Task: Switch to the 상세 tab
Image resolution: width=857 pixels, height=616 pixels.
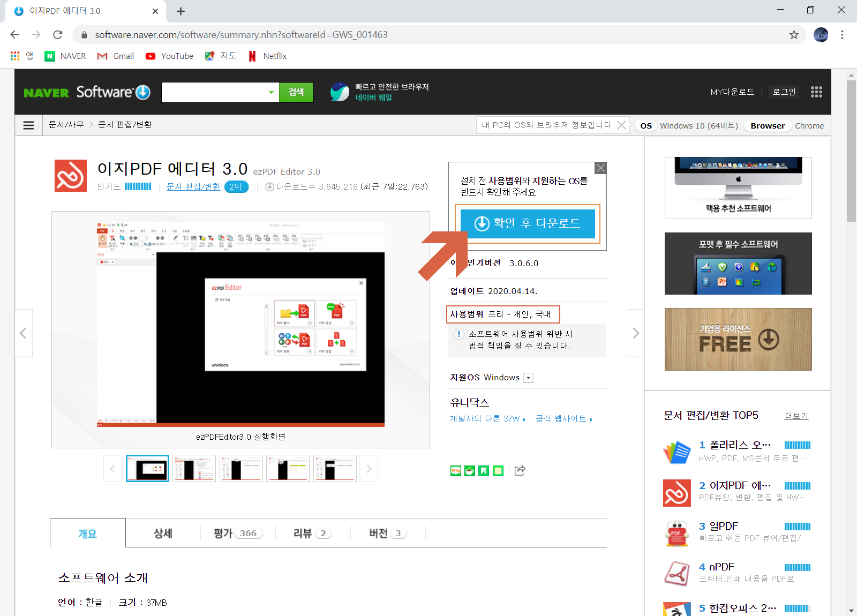Action: coord(163,533)
